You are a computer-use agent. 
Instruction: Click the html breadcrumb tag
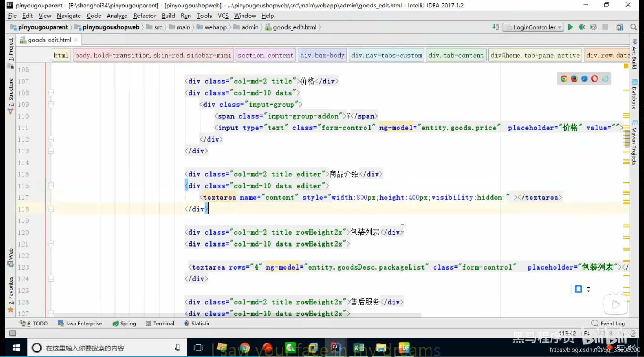point(61,55)
